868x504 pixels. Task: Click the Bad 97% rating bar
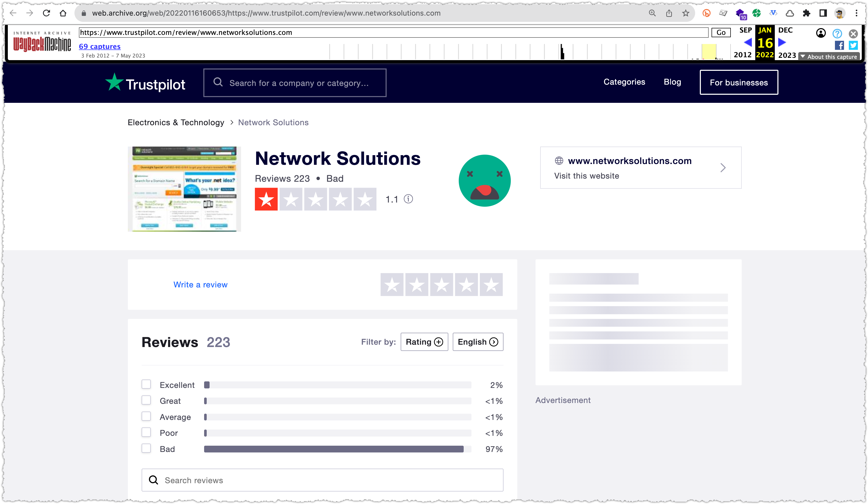coord(338,449)
